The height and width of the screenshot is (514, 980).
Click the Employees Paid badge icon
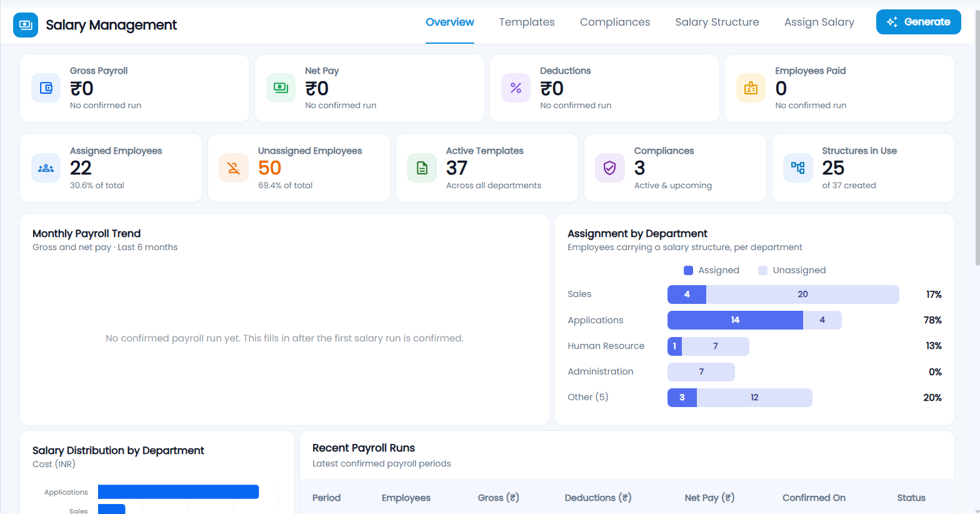(751, 88)
